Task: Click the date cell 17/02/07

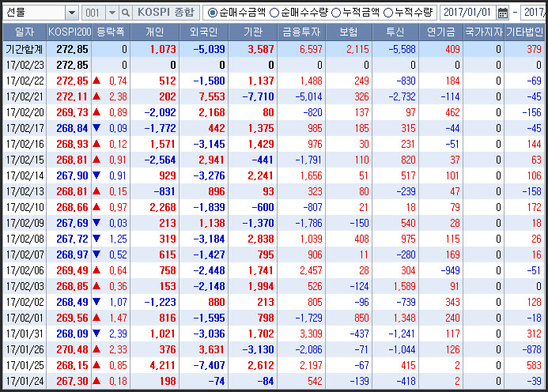Action: coord(25,254)
